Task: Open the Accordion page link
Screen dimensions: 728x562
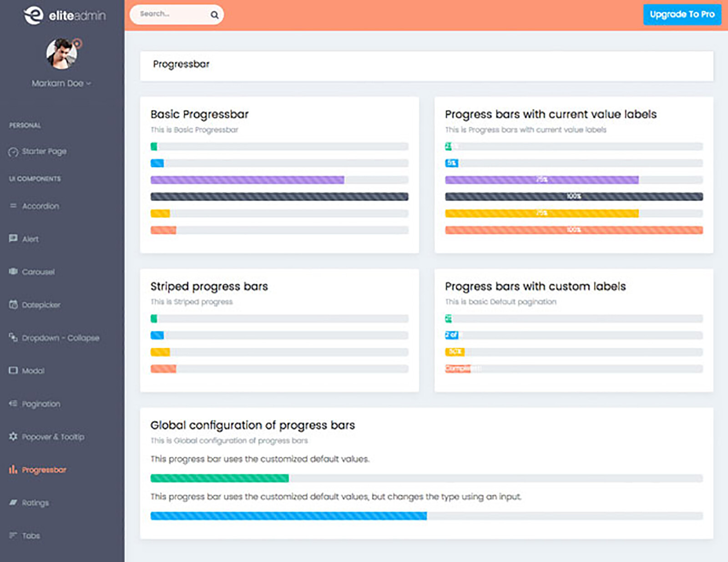Action: pos(40,206)
